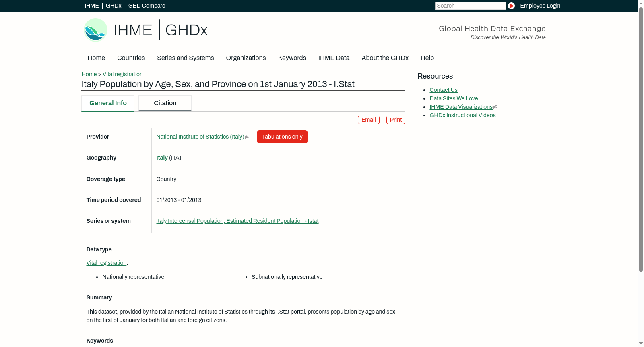Click the Print button
This screenshot has height=347, width=644.
click(396, 120)
